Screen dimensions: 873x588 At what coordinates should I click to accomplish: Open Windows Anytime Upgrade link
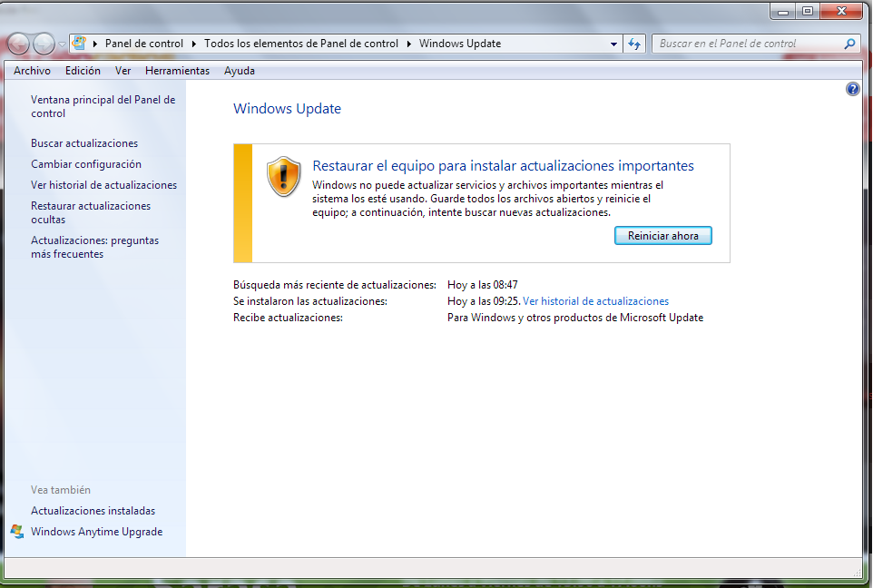click(x=97, y=532)
